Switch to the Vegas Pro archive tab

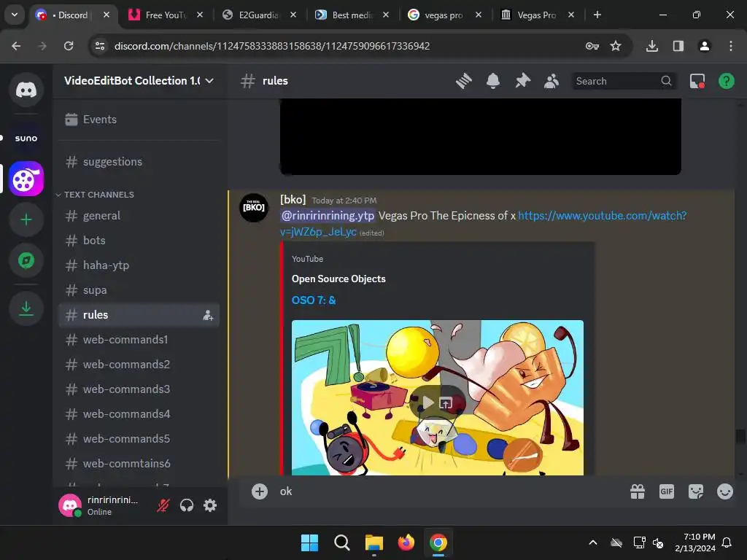[x=536, y=15]
